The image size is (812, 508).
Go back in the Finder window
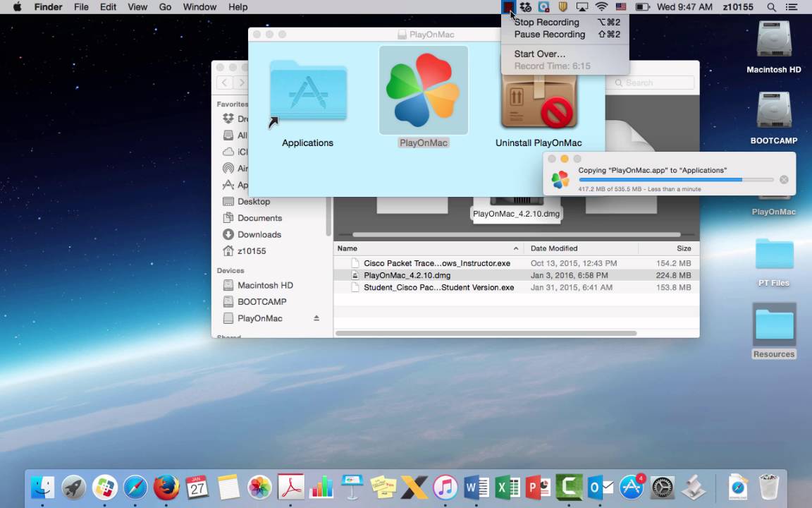(224, 83)
